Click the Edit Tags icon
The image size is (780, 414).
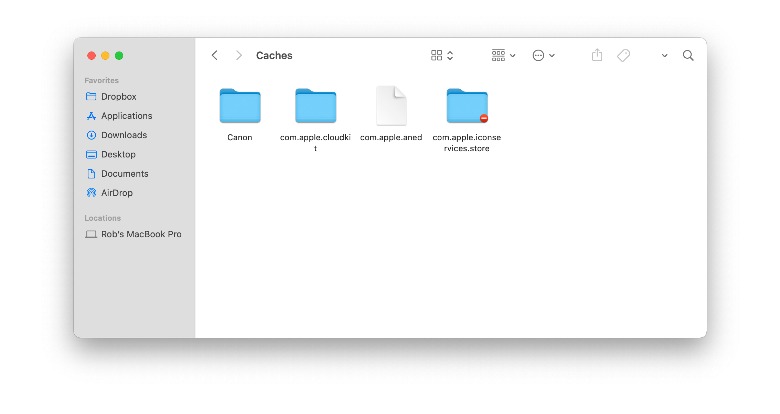[623, 55]
